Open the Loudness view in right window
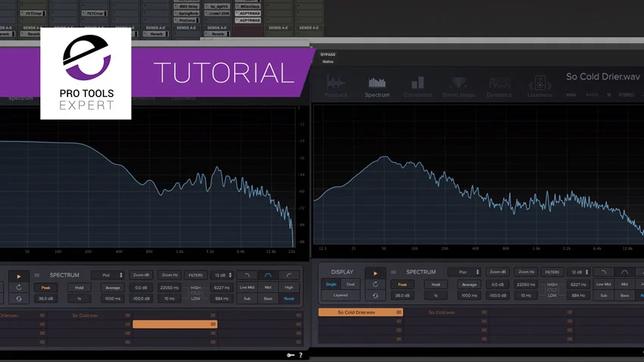The width and height of the screenshot is (644, 362). point(539,86)
